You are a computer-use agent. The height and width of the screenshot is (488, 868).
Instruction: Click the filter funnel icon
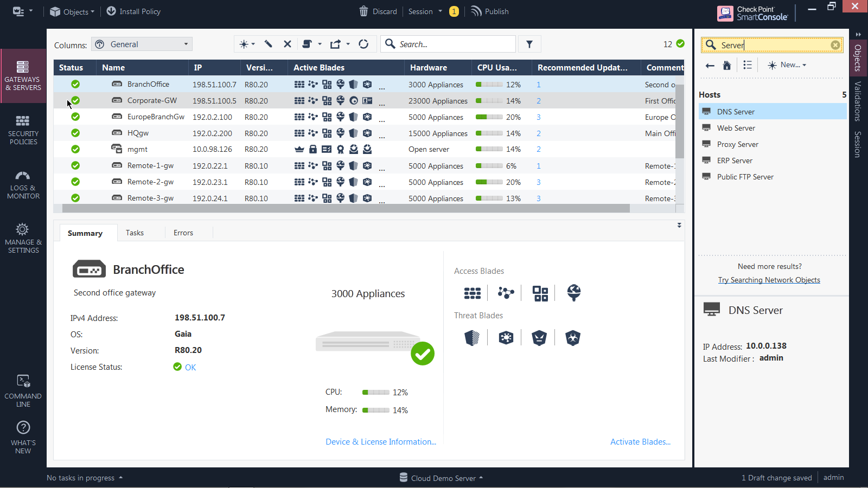click(529, 44)
